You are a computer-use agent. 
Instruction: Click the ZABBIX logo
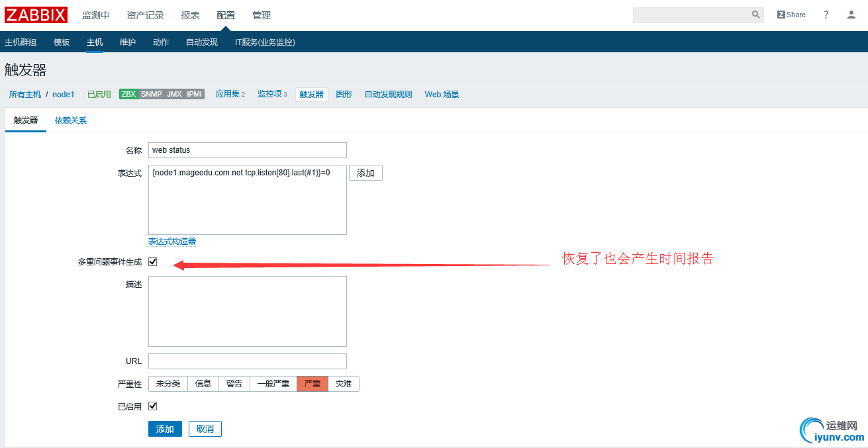pos(36,15)
